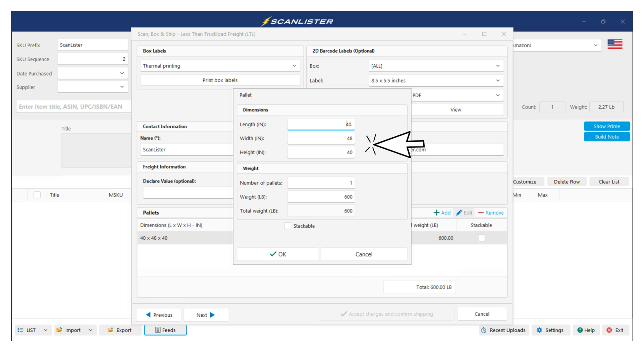This screenshot has width=644, height=362.
Task: Open Settings gear icon
Action: click(x=539, y=330)
